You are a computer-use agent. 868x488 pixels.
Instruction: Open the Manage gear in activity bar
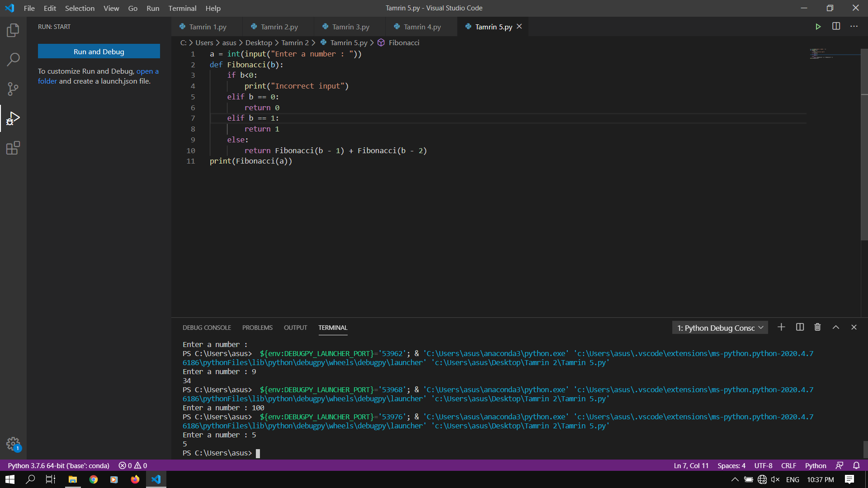[x=13, y=444]
